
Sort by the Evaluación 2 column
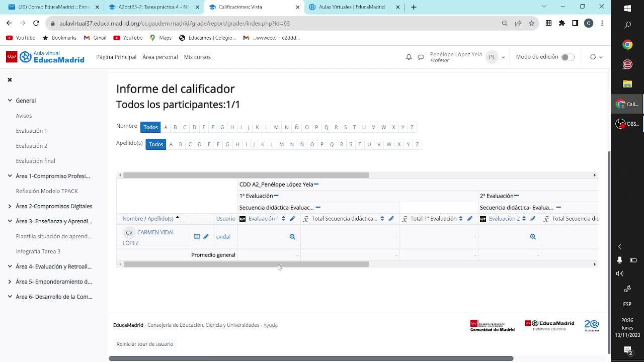pyautogui.click(x=524, y=219)
